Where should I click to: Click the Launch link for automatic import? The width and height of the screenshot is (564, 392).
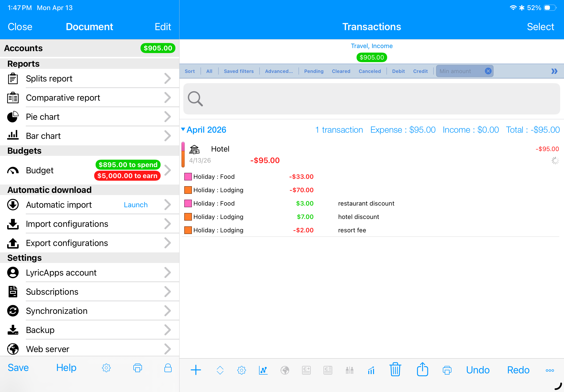(x=136, y=205)
